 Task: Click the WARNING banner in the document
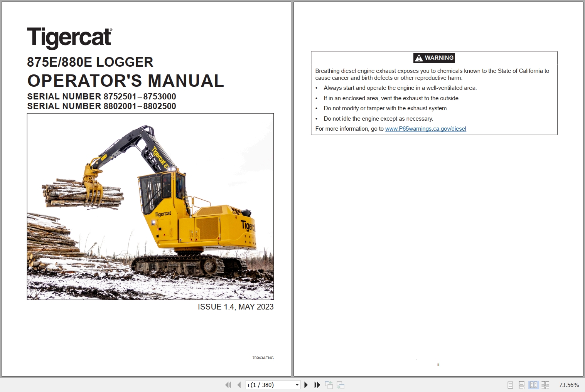point(434,58)
